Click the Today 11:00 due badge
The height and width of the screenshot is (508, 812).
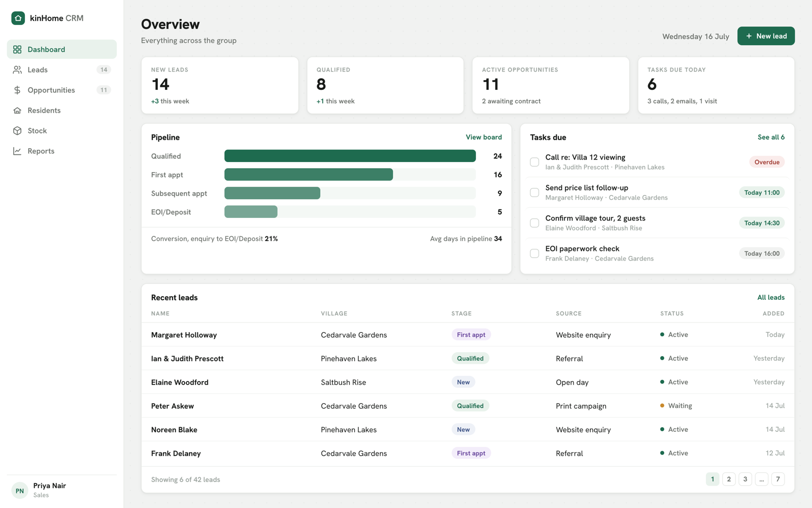pos(762,193)
